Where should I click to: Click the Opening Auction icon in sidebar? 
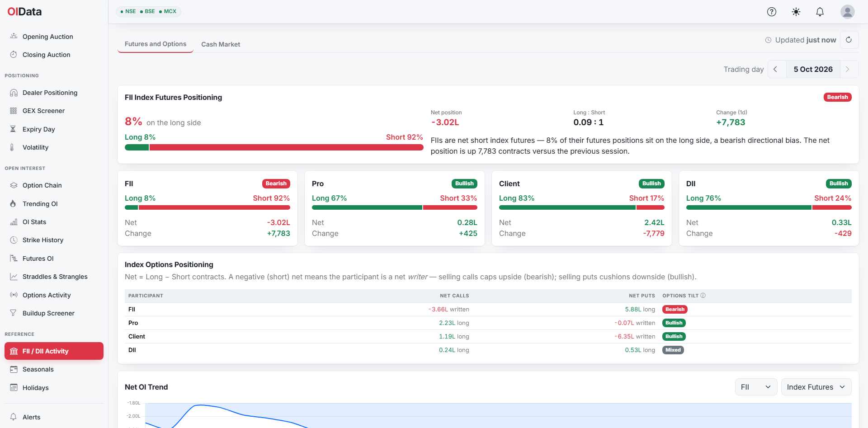coord(14,37)
